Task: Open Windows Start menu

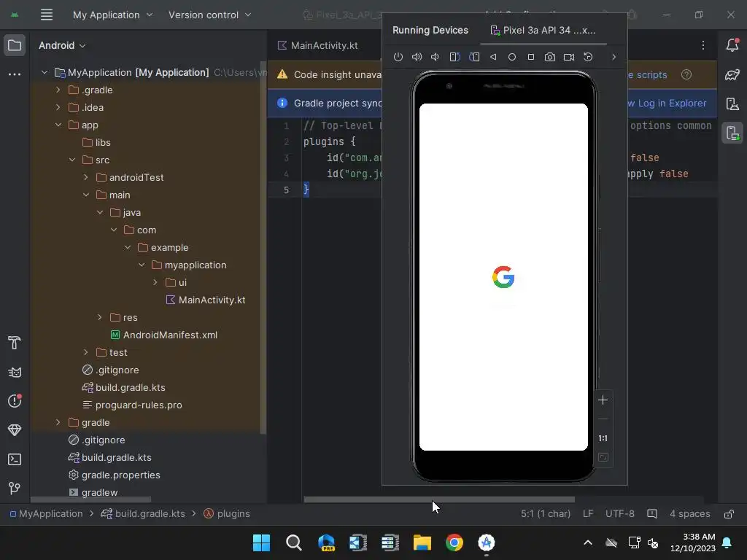Action: point(261,542)
